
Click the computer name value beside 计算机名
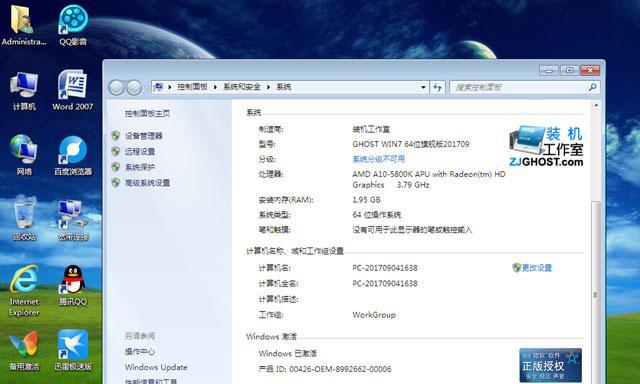pos(385,268)
